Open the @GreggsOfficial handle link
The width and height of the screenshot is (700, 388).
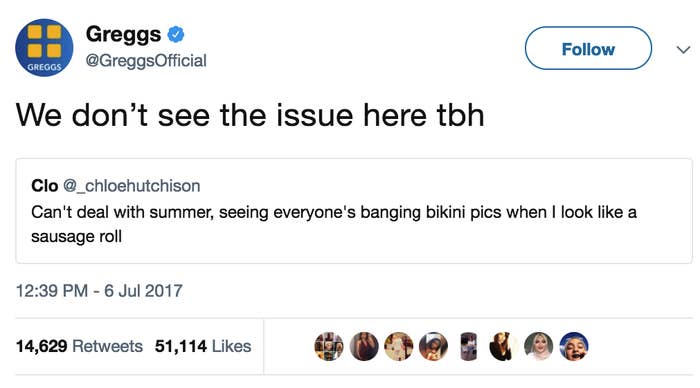tap(146, 60)
